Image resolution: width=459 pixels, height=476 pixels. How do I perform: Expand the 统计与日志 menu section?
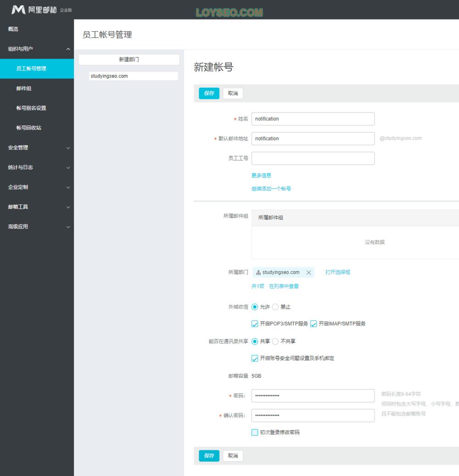coord(37,167)
